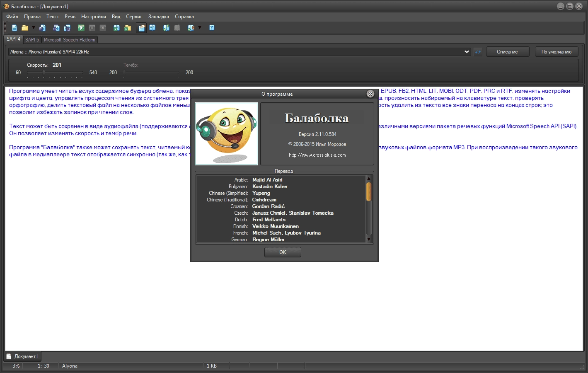
Task: Click the translators list scroll down arrow
Action: [368, 239]
